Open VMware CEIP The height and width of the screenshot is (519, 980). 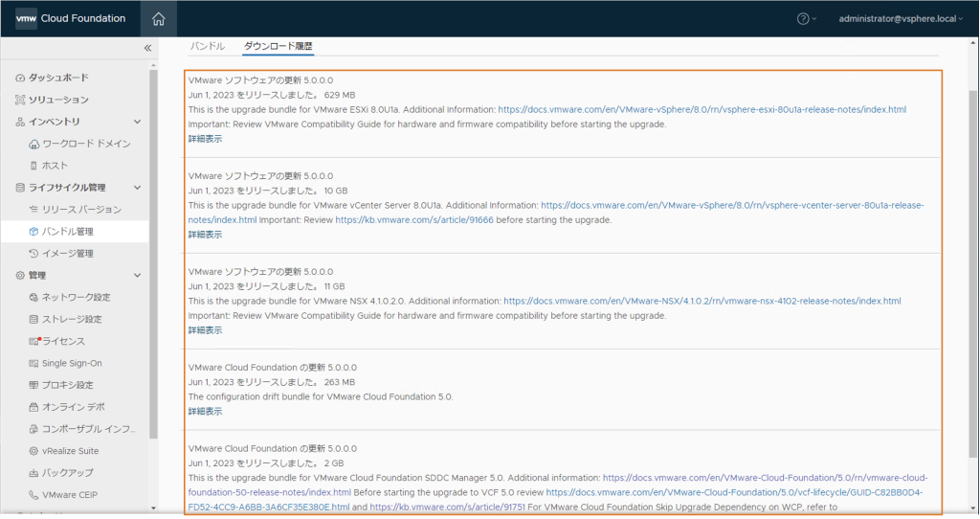(x=70, y=495)
